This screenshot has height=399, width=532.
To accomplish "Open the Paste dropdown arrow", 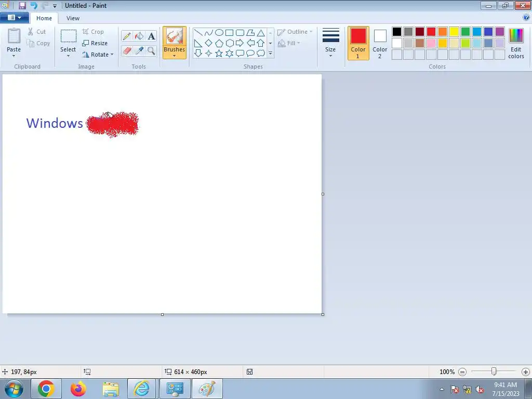I will (x=14, y=56).
